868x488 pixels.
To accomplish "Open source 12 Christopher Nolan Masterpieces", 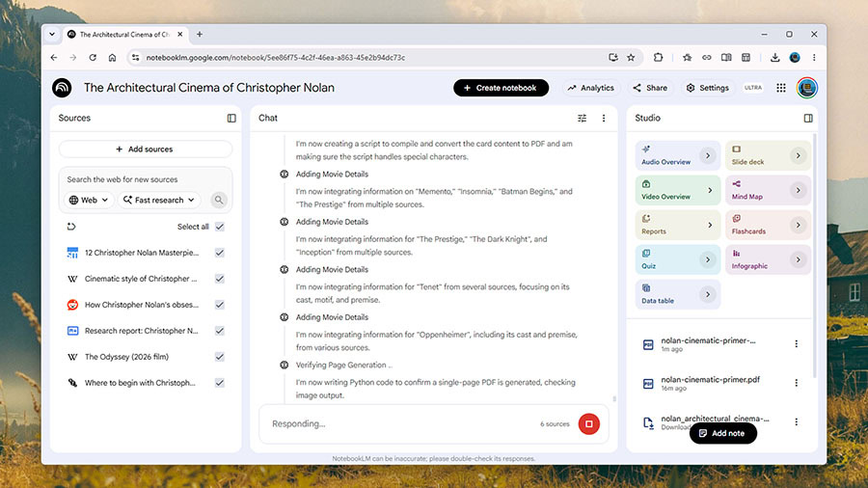I will [x=142, y=253].
